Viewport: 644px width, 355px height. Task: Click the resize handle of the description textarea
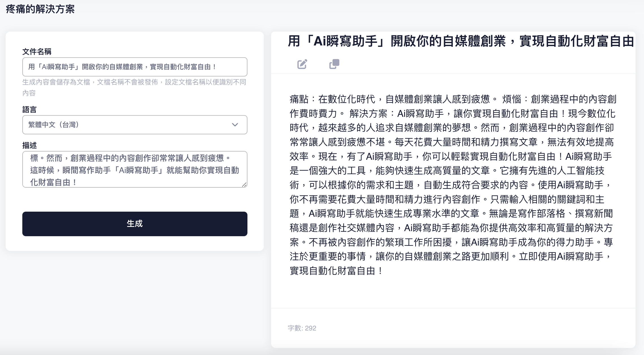point(244,185)
